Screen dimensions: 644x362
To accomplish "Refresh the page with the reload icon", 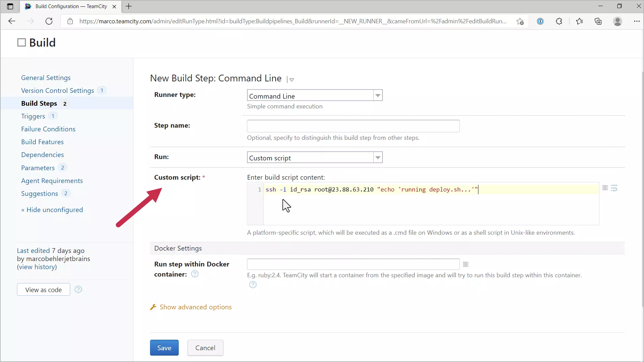I will (x=49, y=21).
